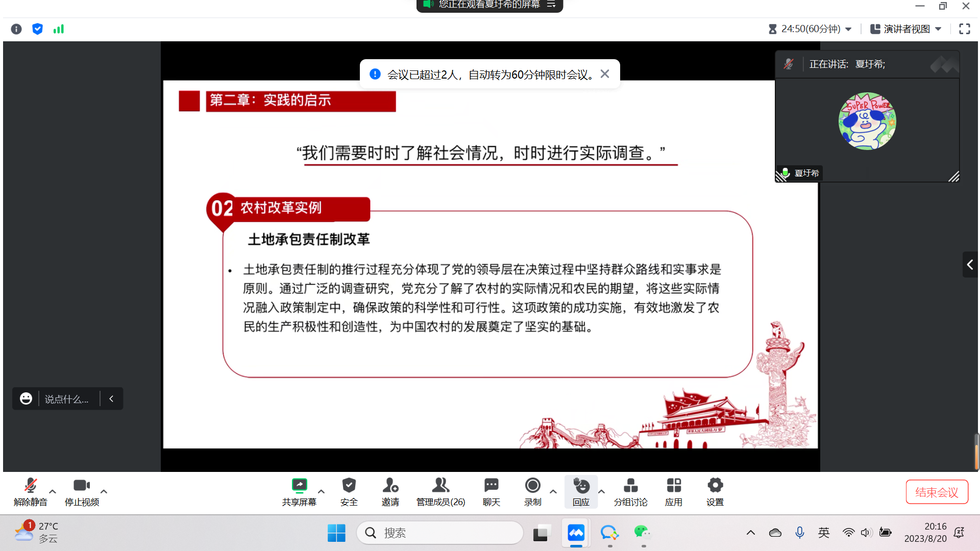Viewport: 980px width, 551px height.
Task: Open the emoji picker in chat bar
Action: click(x=26, y=398)
